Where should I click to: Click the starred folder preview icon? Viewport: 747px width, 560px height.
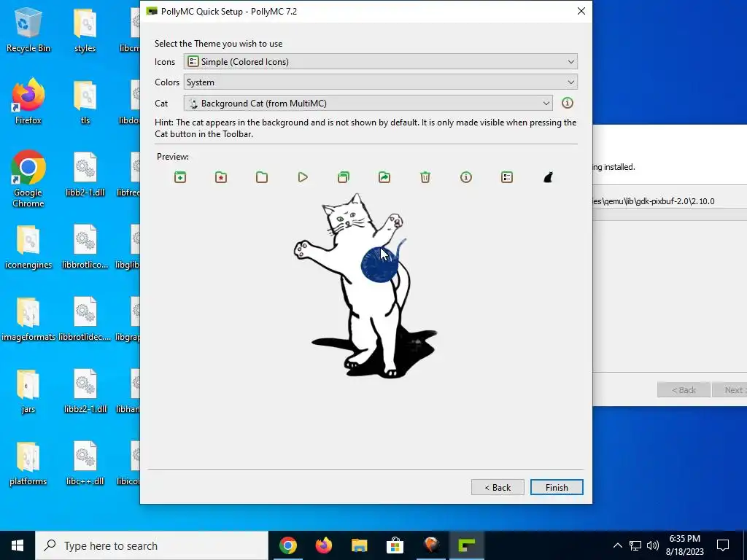tap(221, 178)
